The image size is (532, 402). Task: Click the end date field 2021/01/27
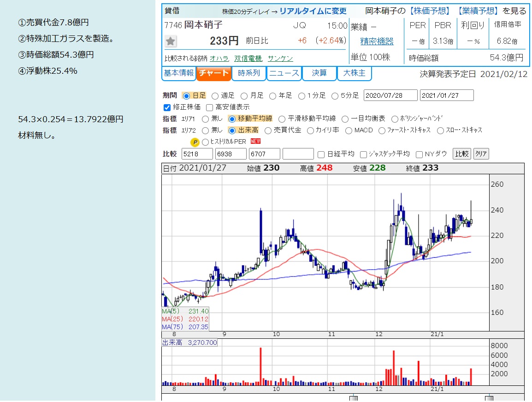click(447, 95)
